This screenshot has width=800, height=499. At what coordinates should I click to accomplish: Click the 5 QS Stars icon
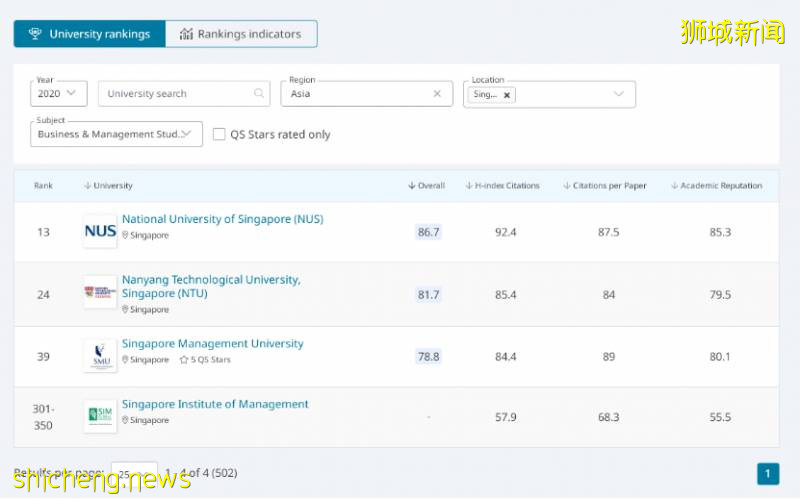click(x=183, y=360)
